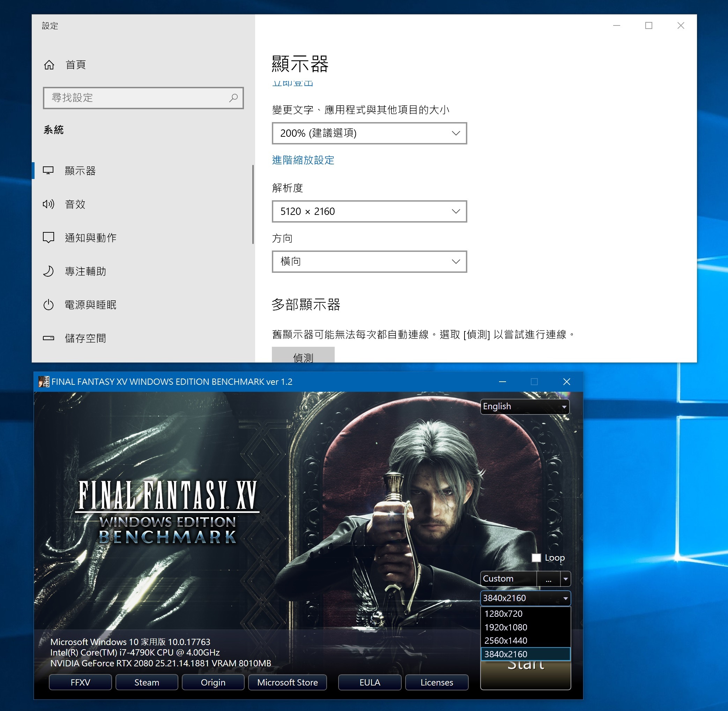Maximize the Settings window
Screen dimensions: 728x711
coord(649,25)
